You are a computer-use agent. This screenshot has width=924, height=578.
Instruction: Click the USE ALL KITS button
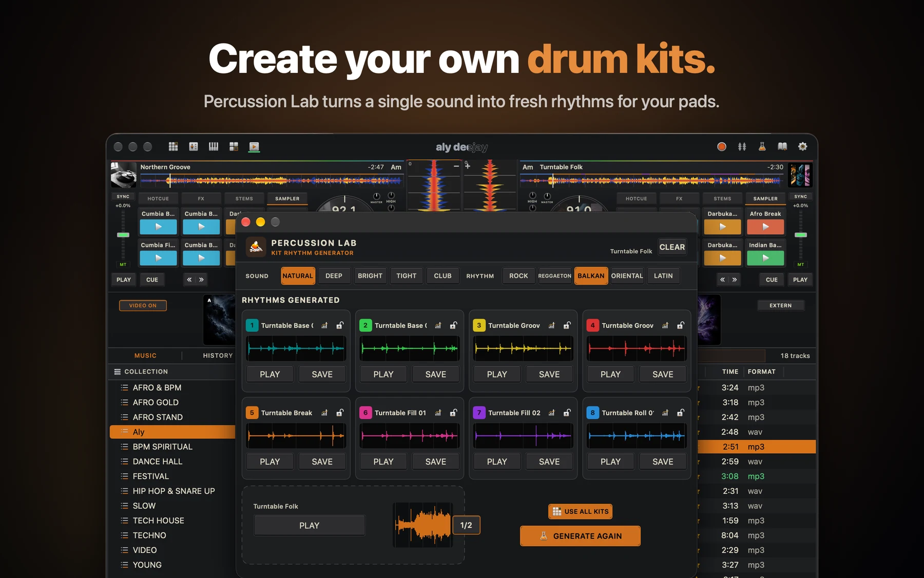(580, 512)
